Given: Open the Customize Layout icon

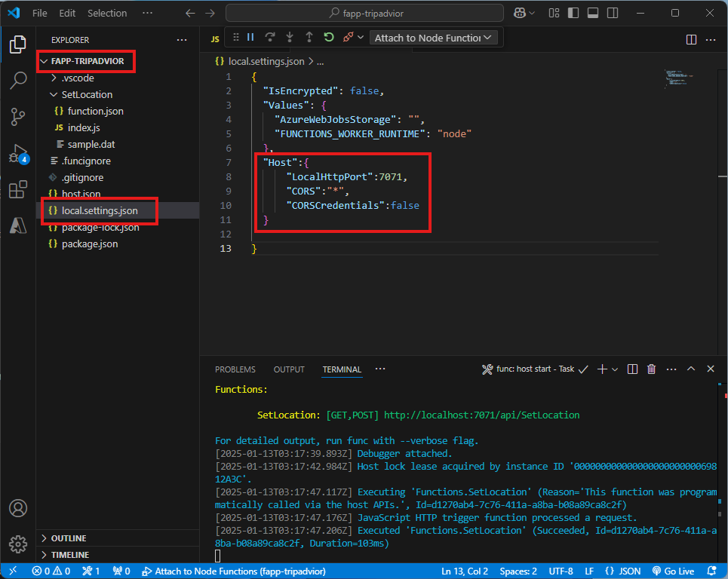Looking at the screenshot, I should pyautogui.click(x=554, y=13).
